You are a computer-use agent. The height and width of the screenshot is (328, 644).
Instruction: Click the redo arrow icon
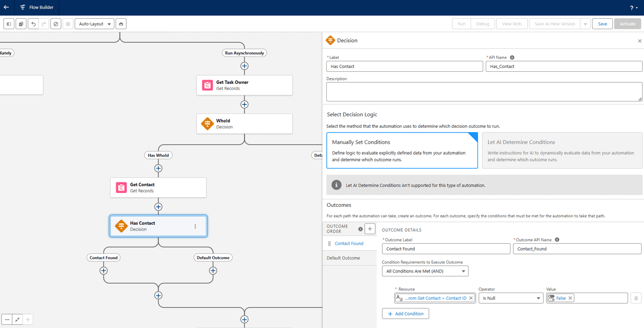tap(44, 24)
